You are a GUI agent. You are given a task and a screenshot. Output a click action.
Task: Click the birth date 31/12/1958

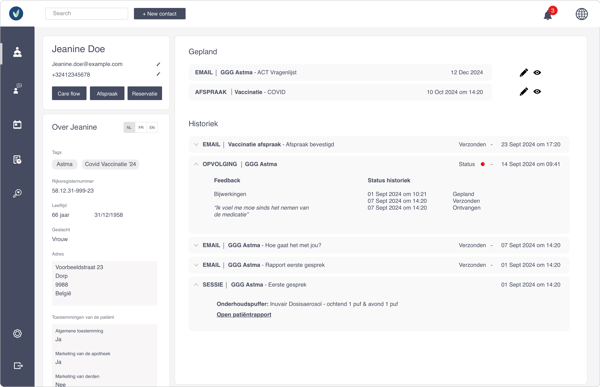(108, 215)
